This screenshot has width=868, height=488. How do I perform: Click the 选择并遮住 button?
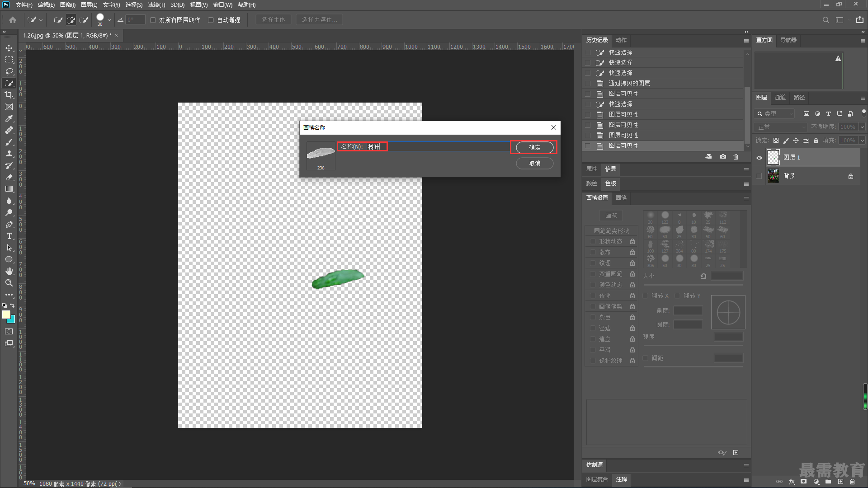319,20
